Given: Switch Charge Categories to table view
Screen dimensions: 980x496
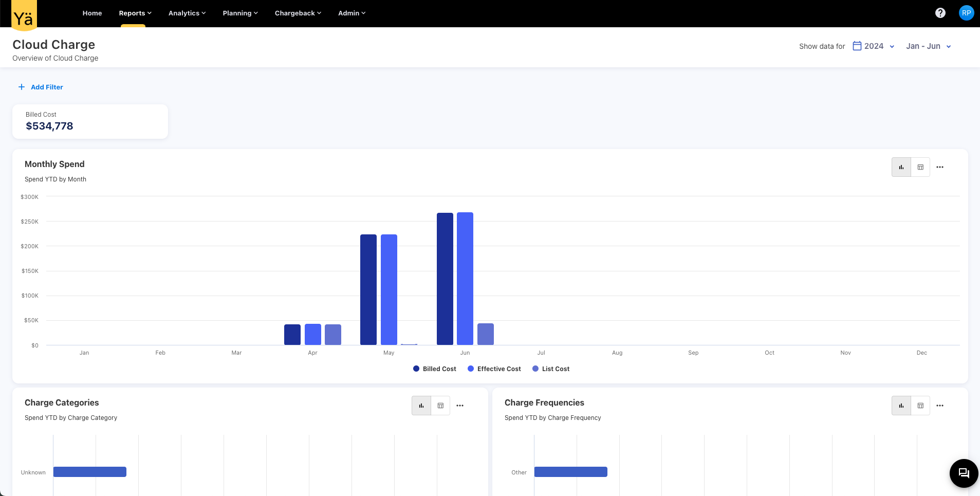Looking at the screenshot, I should 440,406.
